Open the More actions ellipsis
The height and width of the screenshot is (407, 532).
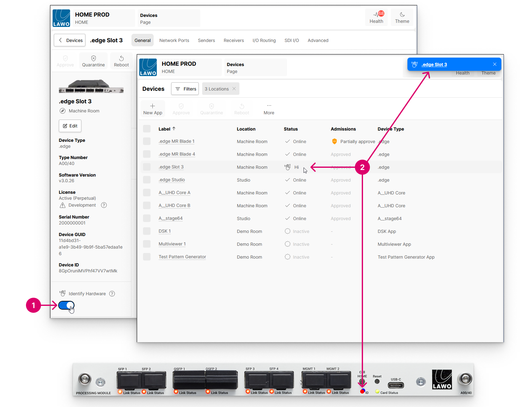(x=269, y=106)
